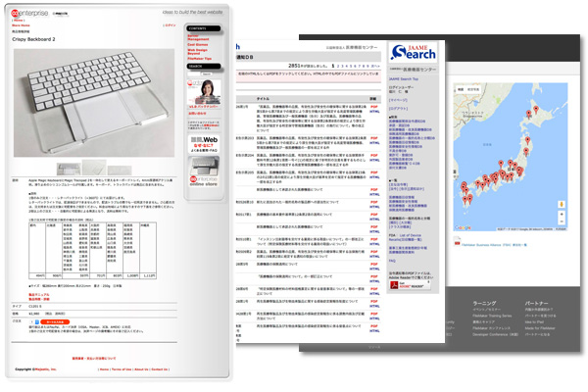The width and height of the screenshot is (588, 392).
Task: Open the PDF link in the second result row
Action: coord(374,138)
